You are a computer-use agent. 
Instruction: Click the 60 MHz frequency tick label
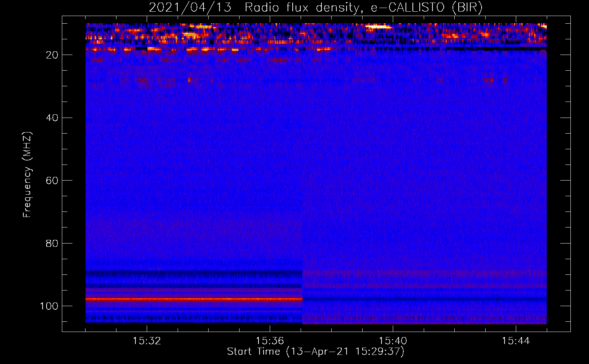[52, 181]
